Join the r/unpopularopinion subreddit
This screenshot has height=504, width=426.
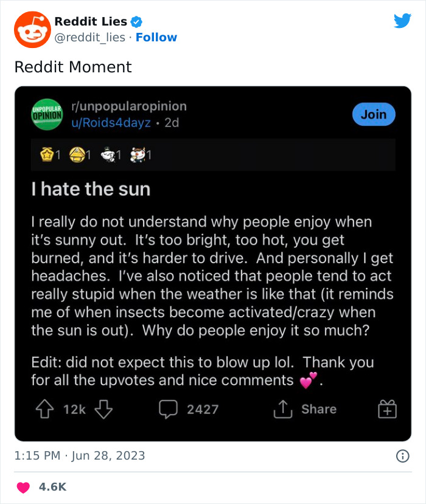374,114
